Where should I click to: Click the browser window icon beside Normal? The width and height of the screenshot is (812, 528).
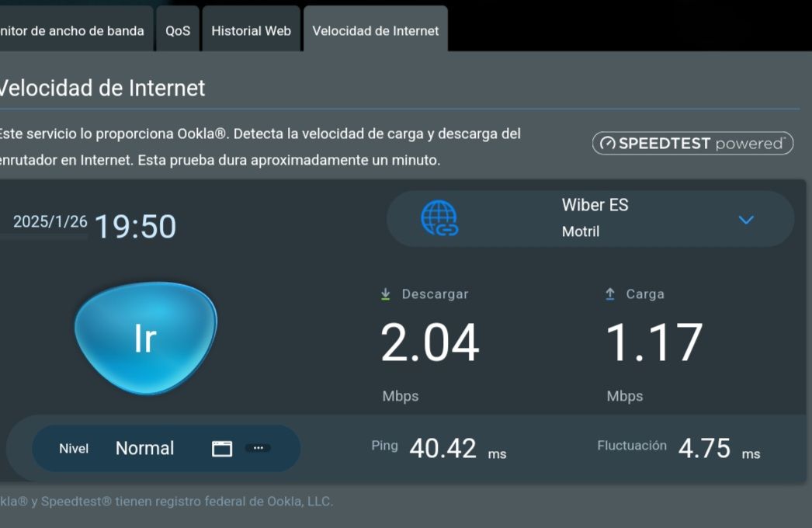[222, 449]
